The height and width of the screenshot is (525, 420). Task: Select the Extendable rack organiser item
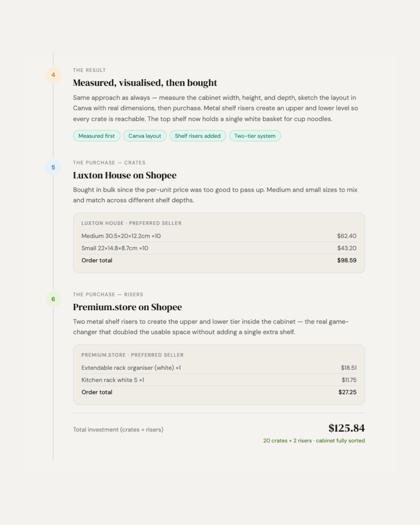pyautogui.click(x=131, y=368)
